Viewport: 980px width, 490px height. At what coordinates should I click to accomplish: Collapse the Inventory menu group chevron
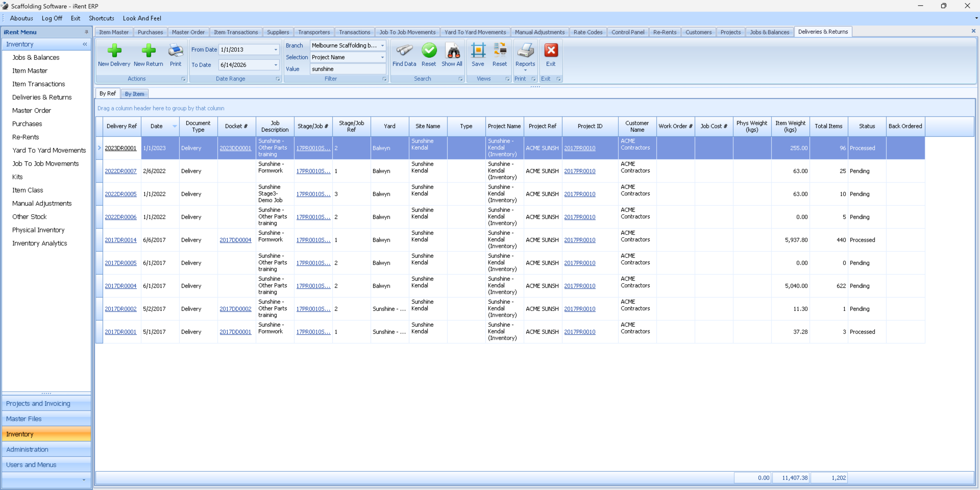coord(85,44)
